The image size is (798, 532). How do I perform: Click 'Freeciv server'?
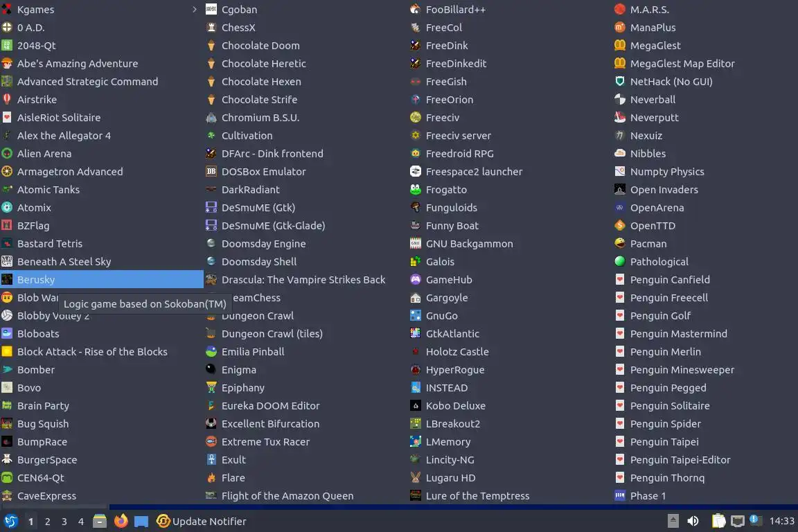[458, 135]
